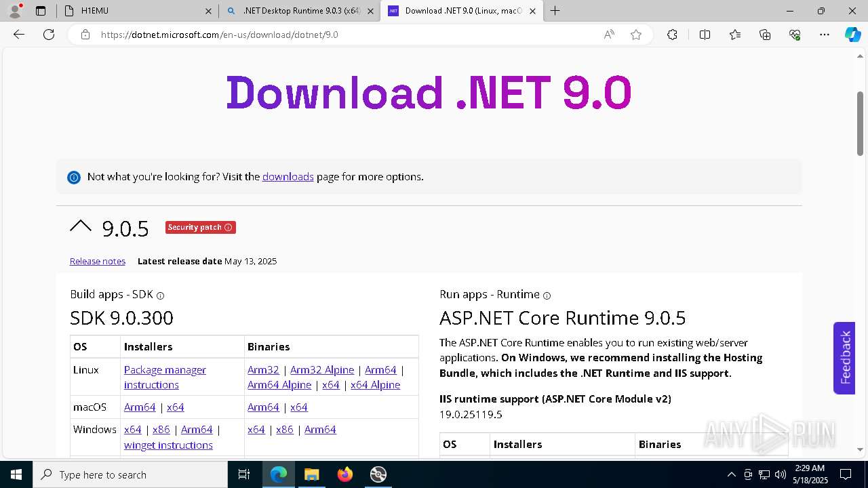The width and height of the screenshot is (868, 488).
Task: Open File Explorer from taskbar
Action: [311, 474]
